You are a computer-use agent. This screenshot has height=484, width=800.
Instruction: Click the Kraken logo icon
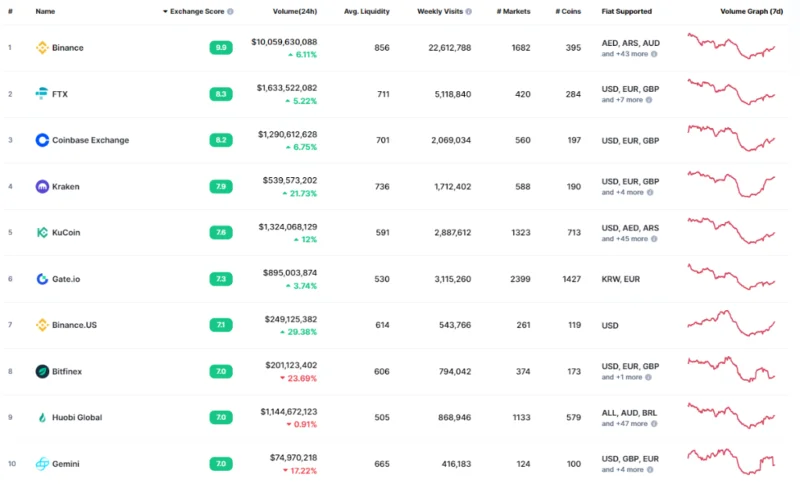[x=42, y=186]
